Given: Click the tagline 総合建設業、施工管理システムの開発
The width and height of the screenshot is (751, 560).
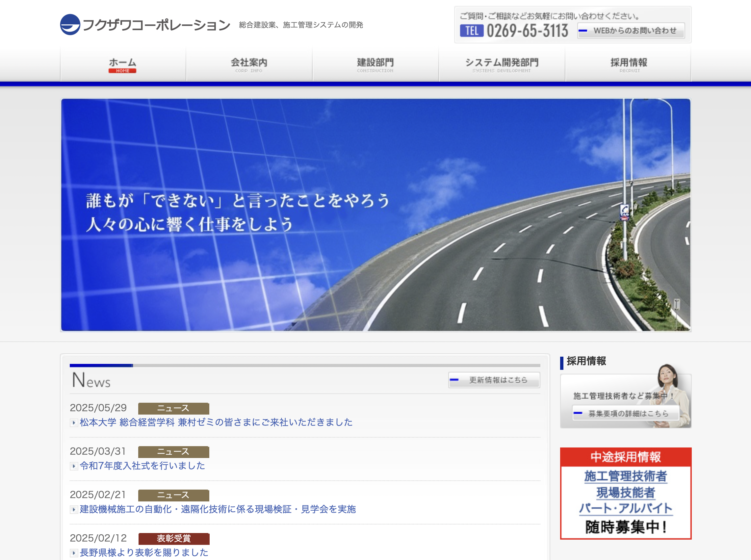Looking at the screenshot, I should 301,25.
